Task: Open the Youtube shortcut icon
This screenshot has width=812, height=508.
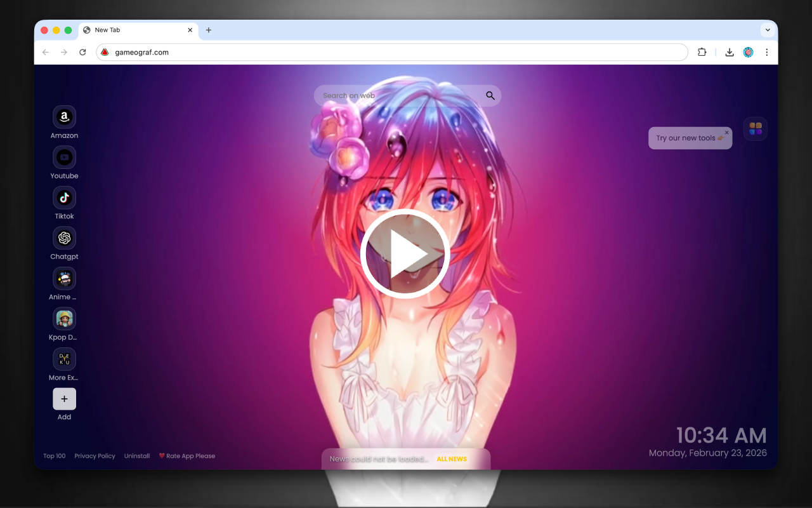Action: 64,157
